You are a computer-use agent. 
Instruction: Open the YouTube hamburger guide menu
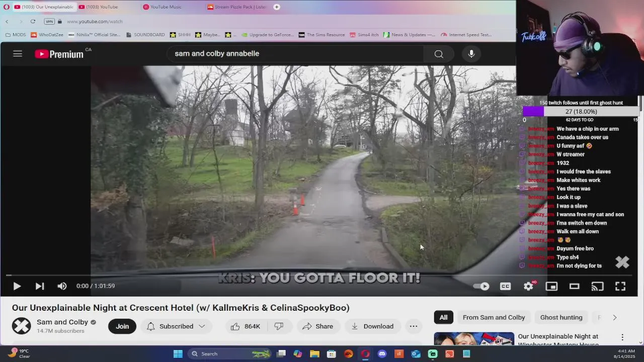tap(18, 54)
